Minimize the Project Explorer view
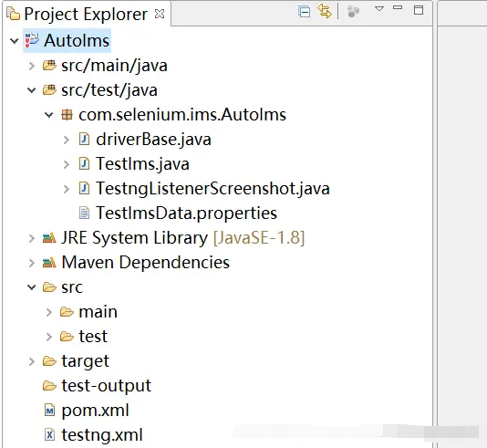Viewport: 487px width, 448px height. coord(398,8)
